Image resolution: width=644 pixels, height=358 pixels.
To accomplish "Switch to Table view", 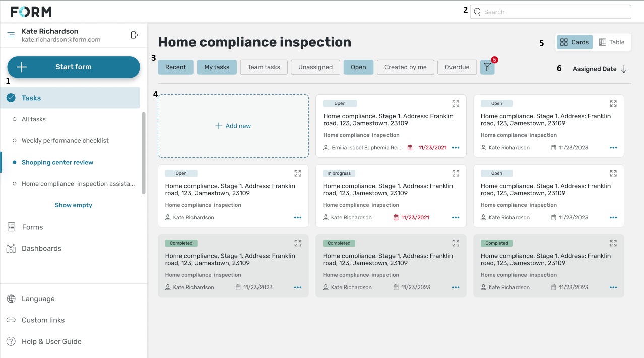I will [x=611, y=42].
